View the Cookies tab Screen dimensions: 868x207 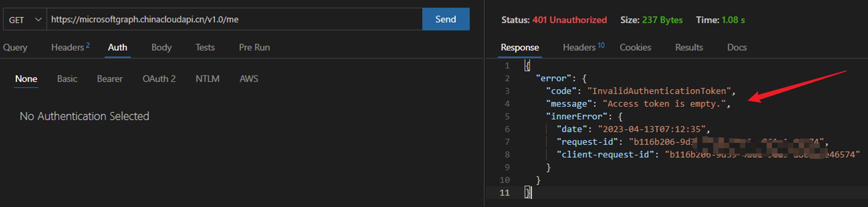[x=635, y=47]
